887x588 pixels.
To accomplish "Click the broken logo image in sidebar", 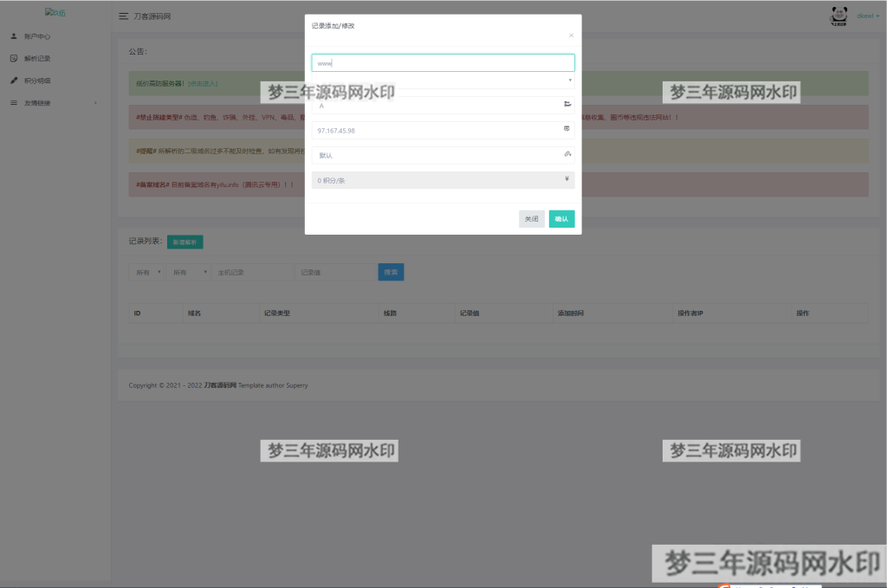I will point(55,13).
